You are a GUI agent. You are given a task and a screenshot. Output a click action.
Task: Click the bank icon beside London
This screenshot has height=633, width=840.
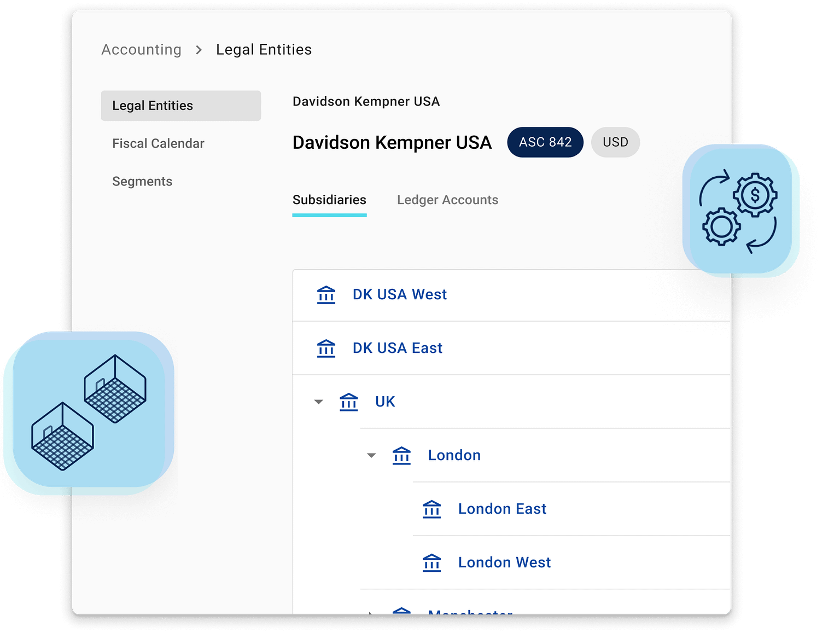click(x=401, y=455)
